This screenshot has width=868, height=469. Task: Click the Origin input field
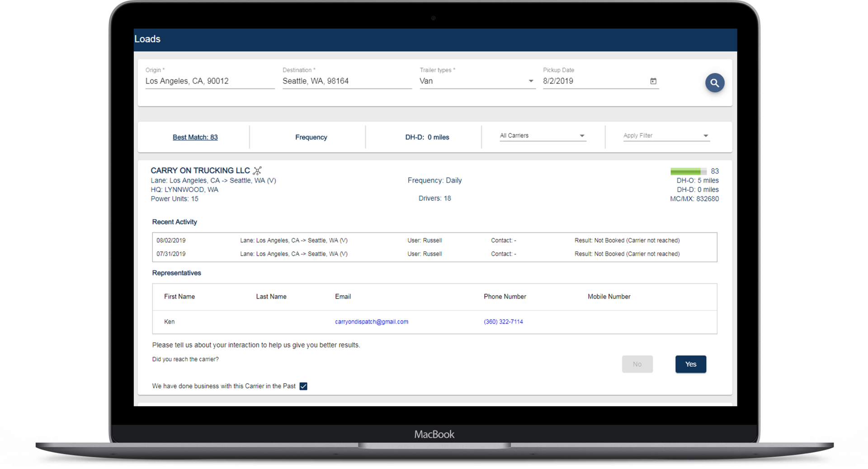[x=209, y=81]
